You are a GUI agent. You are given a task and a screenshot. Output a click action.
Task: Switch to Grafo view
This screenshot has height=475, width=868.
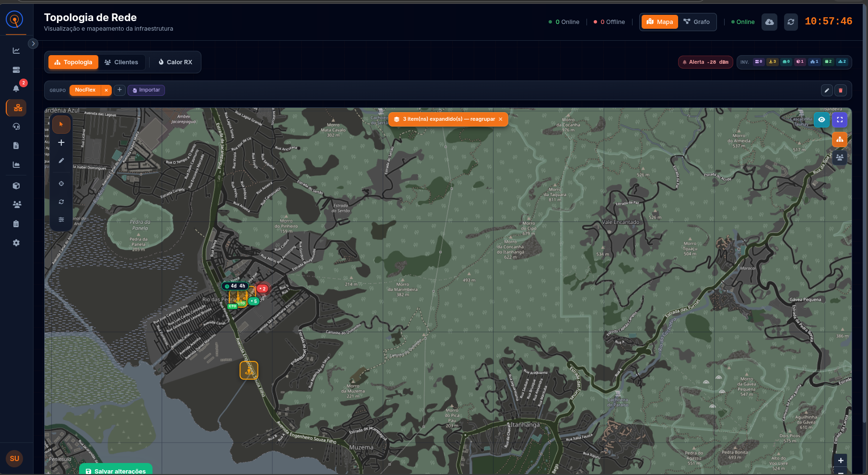696,22
